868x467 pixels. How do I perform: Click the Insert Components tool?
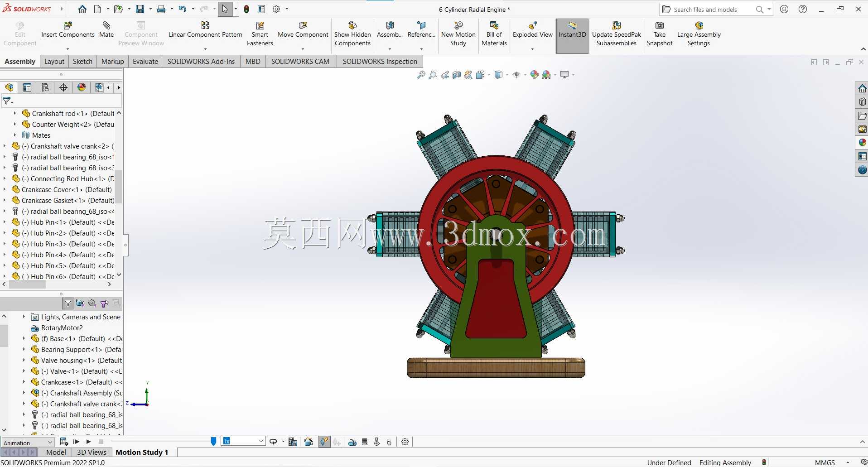click(68, 30)
